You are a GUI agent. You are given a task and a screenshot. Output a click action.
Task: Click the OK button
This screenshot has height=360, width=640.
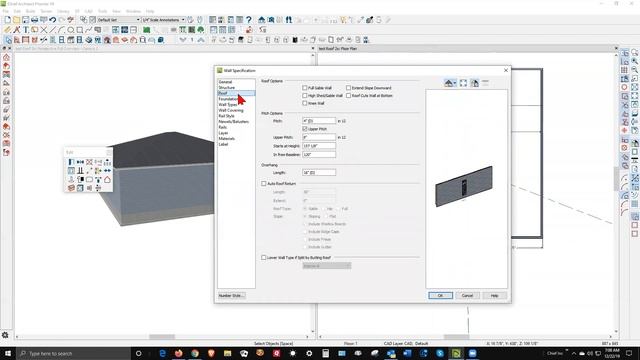[x=440, y=296]
